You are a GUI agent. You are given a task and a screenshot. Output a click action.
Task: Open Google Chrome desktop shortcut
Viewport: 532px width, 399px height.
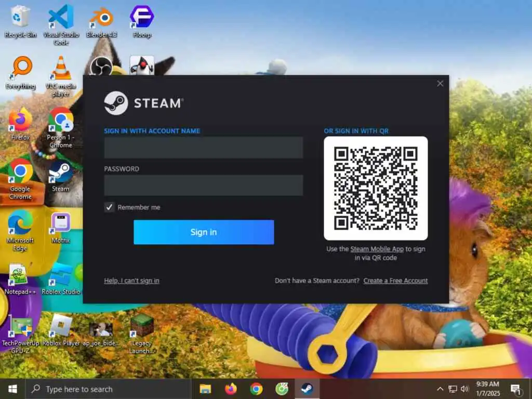pos(20,179)
